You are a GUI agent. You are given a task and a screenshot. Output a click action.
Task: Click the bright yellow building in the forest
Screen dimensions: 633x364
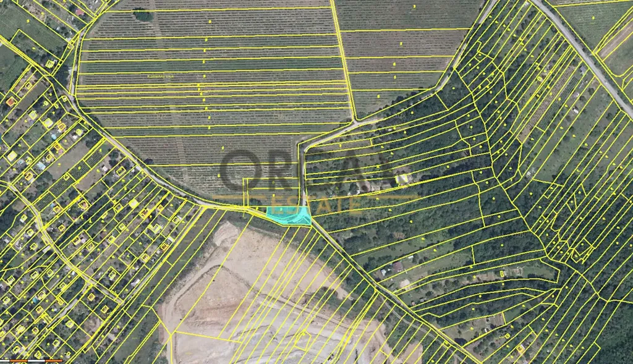click(x=402, y=179)
